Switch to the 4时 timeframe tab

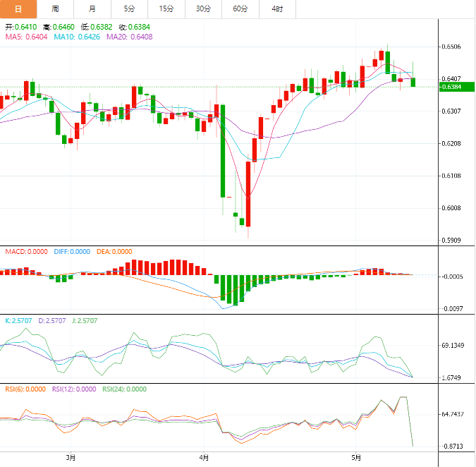pyautogui.click(x=277, y=9)
